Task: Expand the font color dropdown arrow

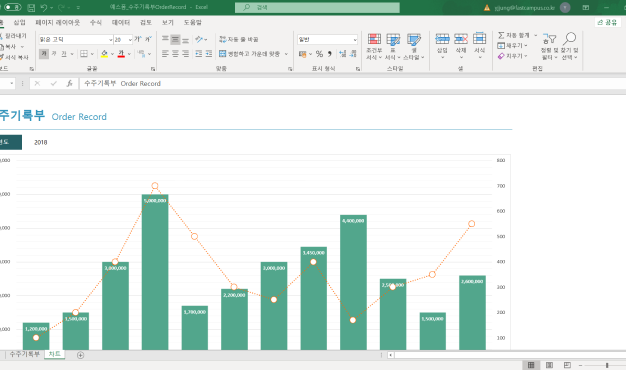Action: [129, 54]
